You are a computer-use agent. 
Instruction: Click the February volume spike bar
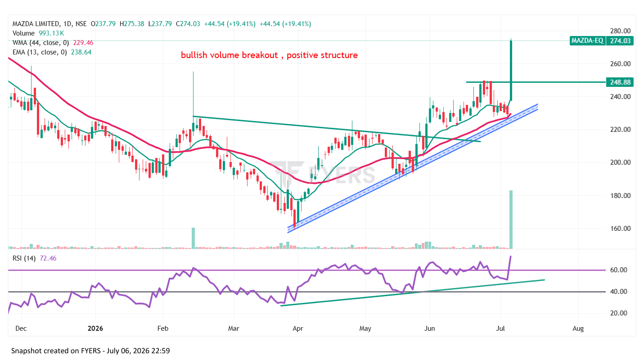click(x=193, y=238)
